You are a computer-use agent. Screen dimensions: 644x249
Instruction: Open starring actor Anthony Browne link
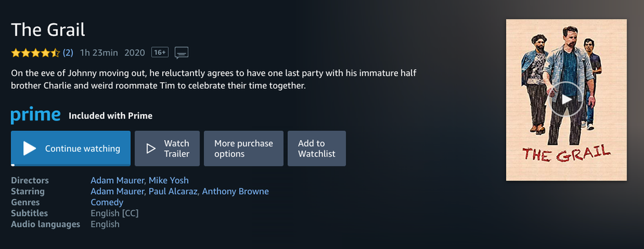coord(235,192)
